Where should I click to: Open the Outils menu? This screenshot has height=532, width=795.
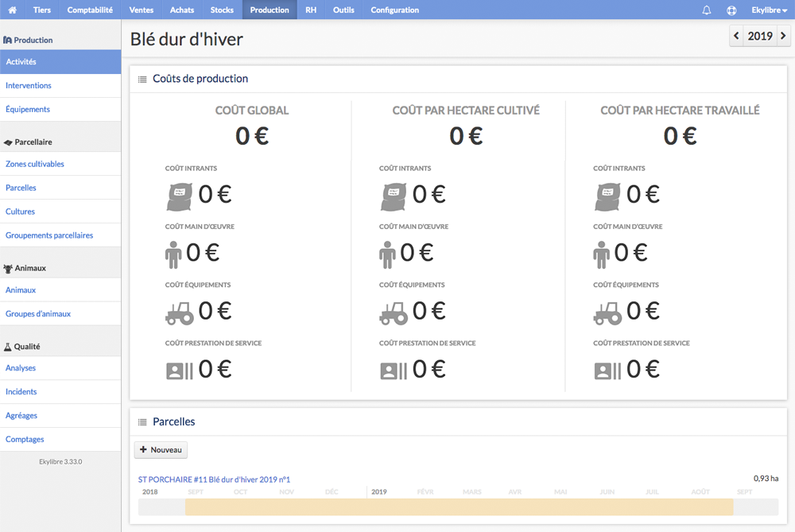click(343, 10)
